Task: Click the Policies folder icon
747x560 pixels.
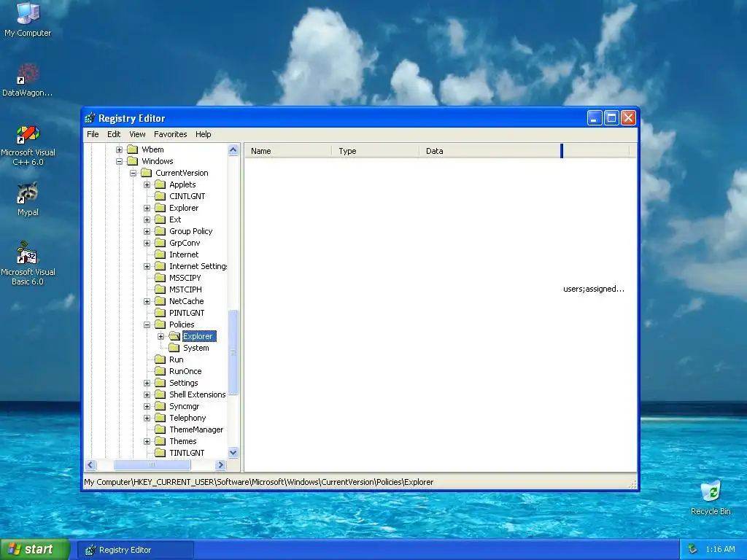Action: point(160,324)
